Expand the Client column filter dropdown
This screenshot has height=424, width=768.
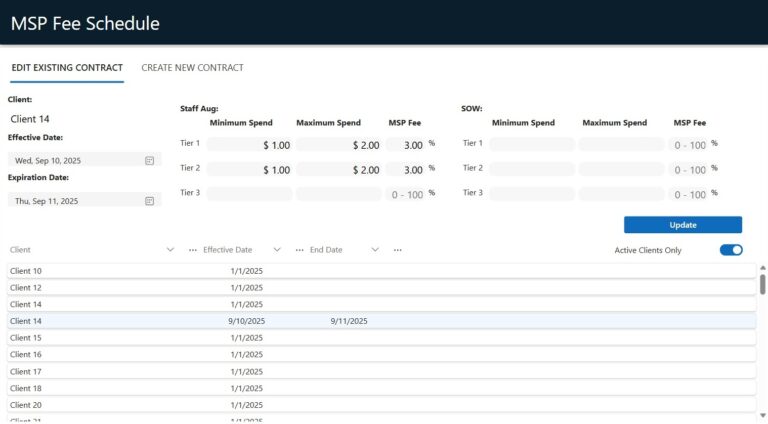point(170,250)
